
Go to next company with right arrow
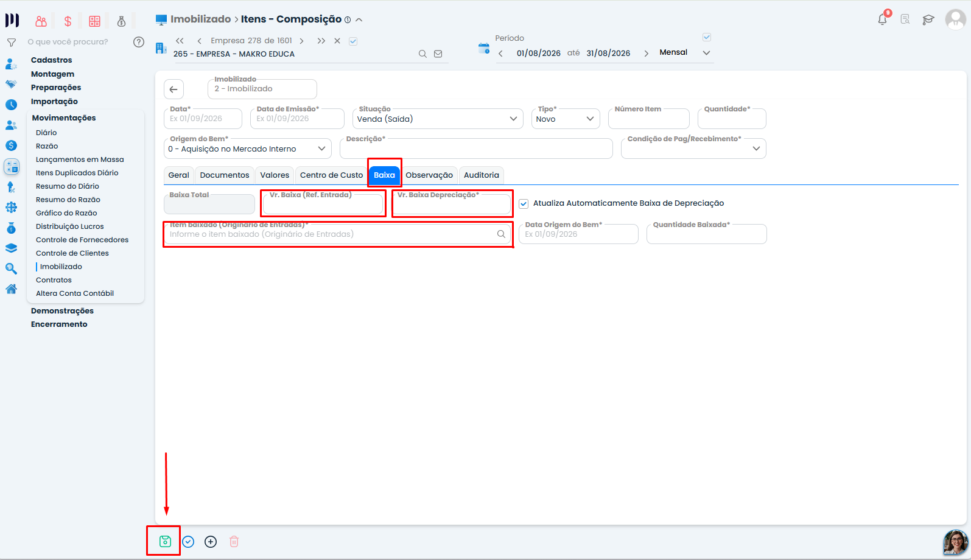coord(301,41)
